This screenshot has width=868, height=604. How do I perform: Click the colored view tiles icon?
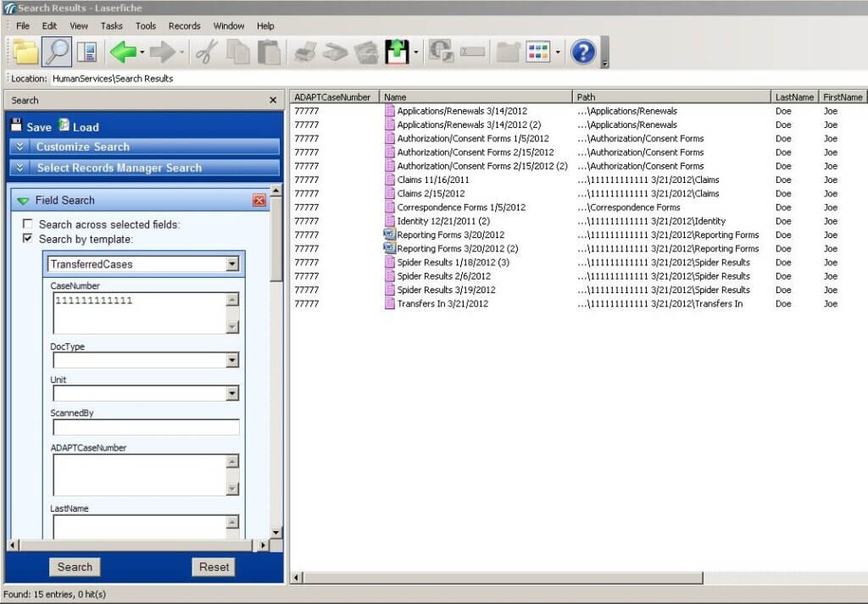click(538, 53)
